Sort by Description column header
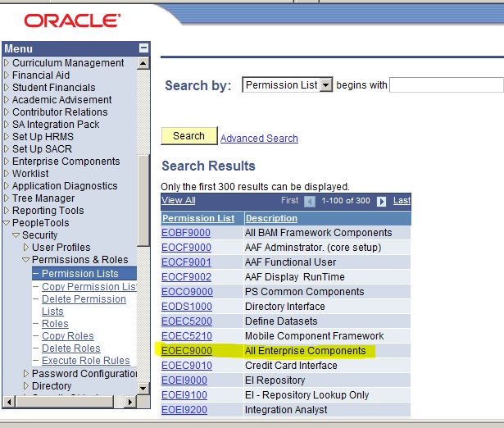This screenshot has width=504, height=428. click(x=271, y=218)
